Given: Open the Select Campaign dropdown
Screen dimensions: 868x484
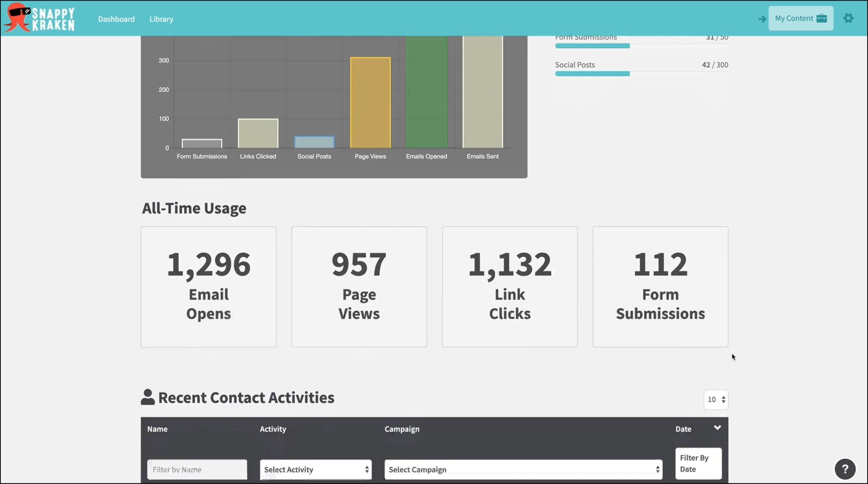Looking at the screenshot, I should point(523,469).
